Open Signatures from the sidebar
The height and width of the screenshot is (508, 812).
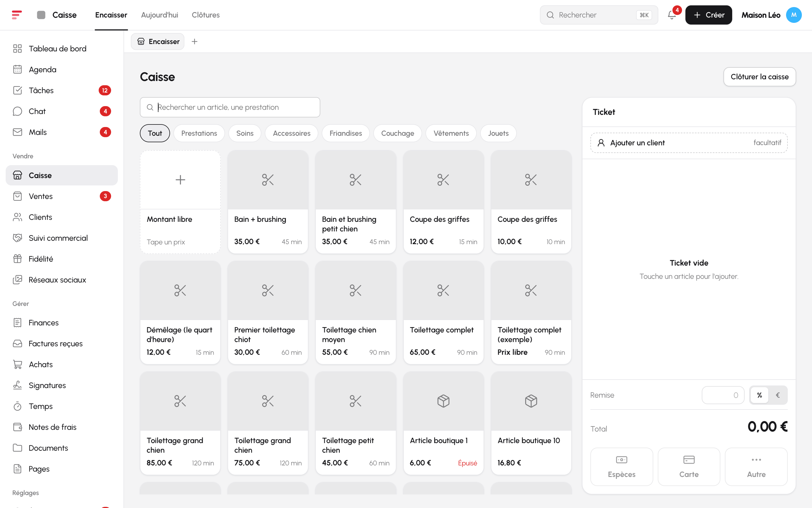pyautogui.click(x=62, y=385)
